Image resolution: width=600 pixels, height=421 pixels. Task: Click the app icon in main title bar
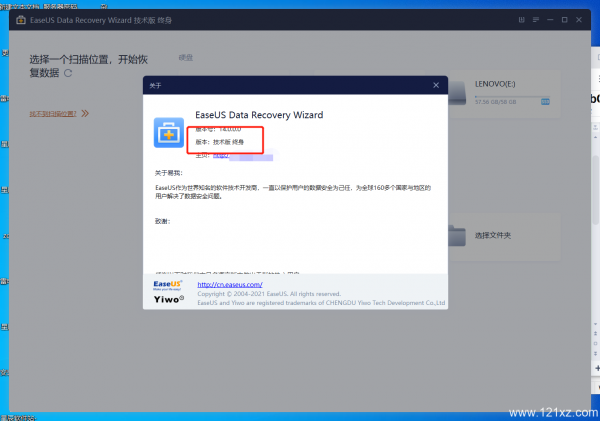pos(21,20)
